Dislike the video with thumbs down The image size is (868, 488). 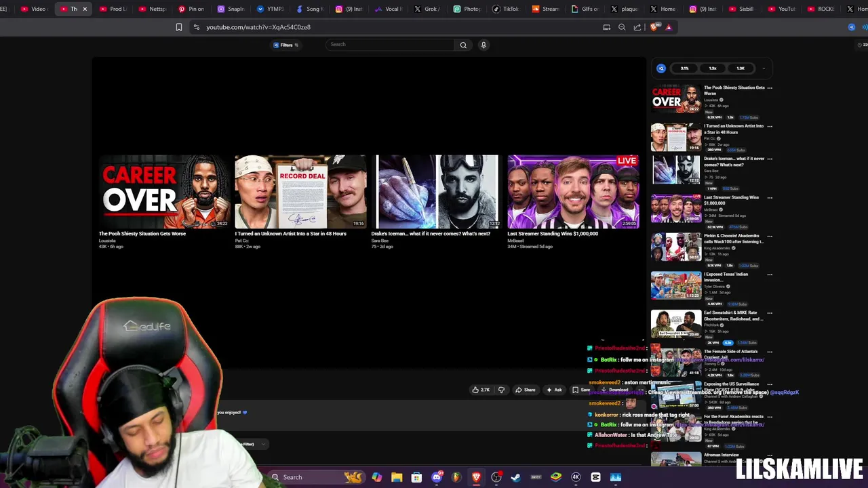(x=501, y=390)
